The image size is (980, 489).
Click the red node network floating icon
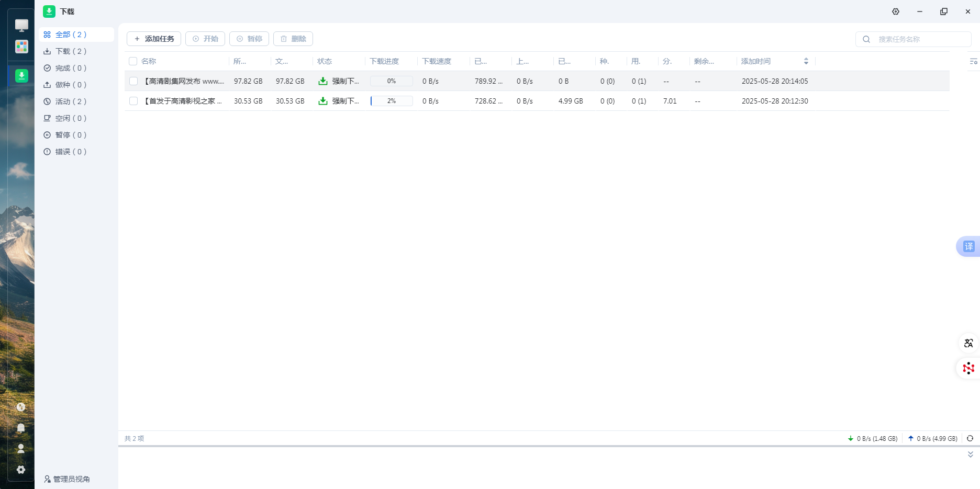(968, 368)
